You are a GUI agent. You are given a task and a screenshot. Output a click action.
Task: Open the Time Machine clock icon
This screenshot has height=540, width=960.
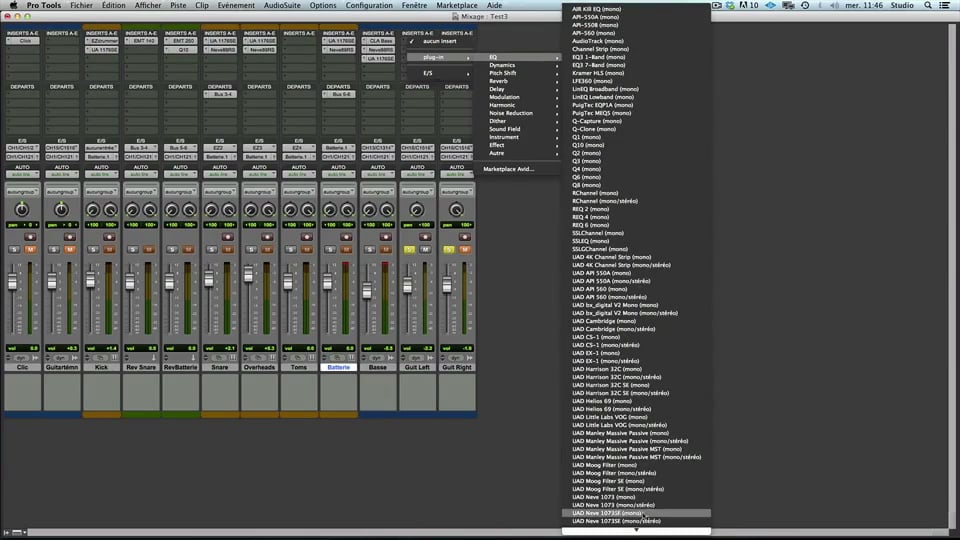pyautogui.click(x=805, y=5)
